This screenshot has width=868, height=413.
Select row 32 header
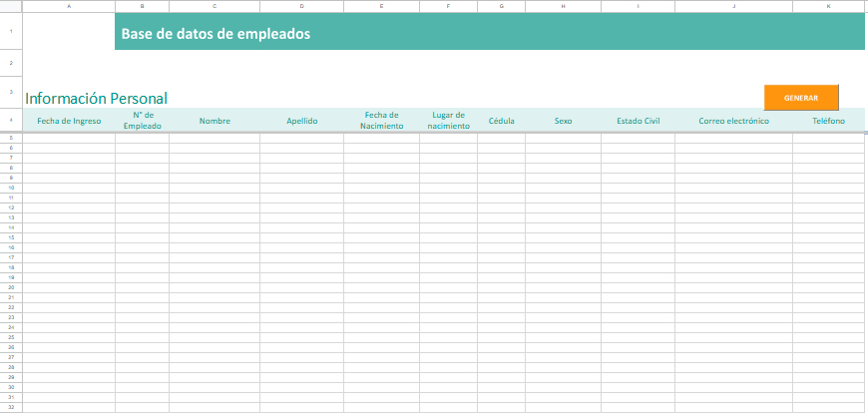(11, 407)
